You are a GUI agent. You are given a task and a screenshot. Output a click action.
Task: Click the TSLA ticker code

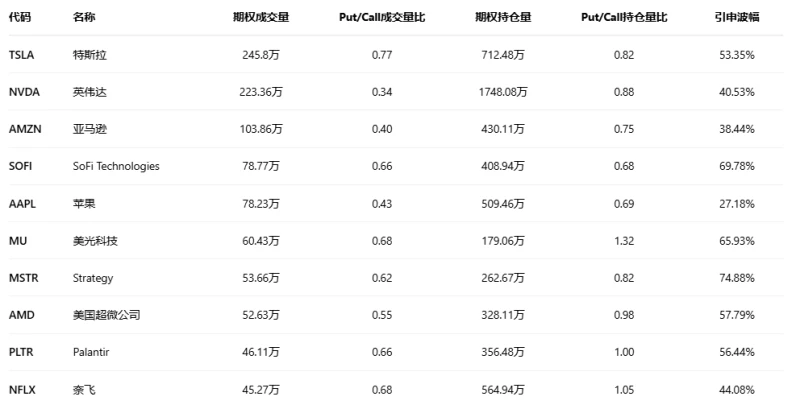(21, 54)
